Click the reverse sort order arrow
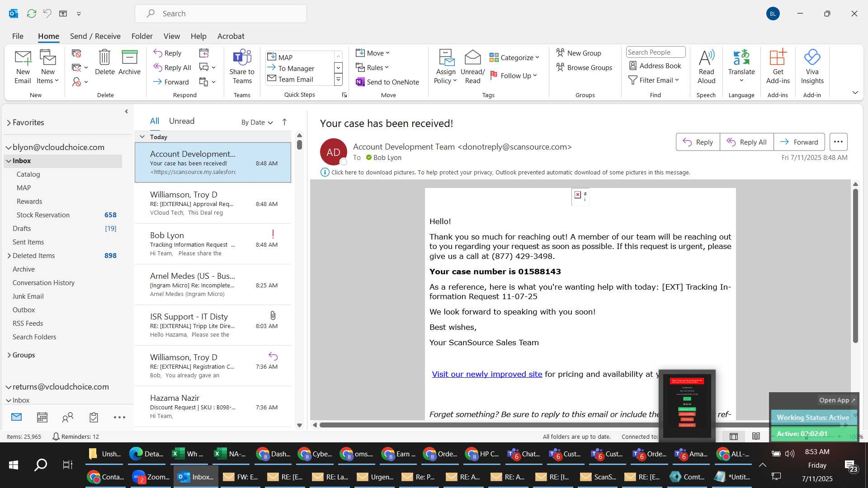This screenshot has height=488, width=868. 284,122
